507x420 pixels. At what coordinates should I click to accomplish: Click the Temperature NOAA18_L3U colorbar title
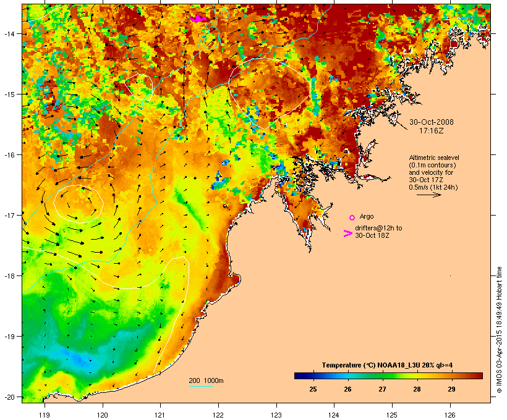pos(387,365)
